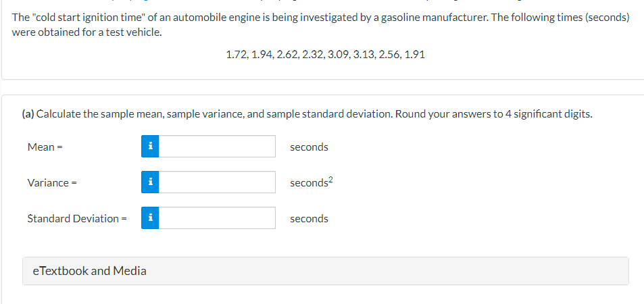Click the first data value 1.72
The height and width of the screenshot is (304, 644).
pyautogui.click(x=235, y=55)
